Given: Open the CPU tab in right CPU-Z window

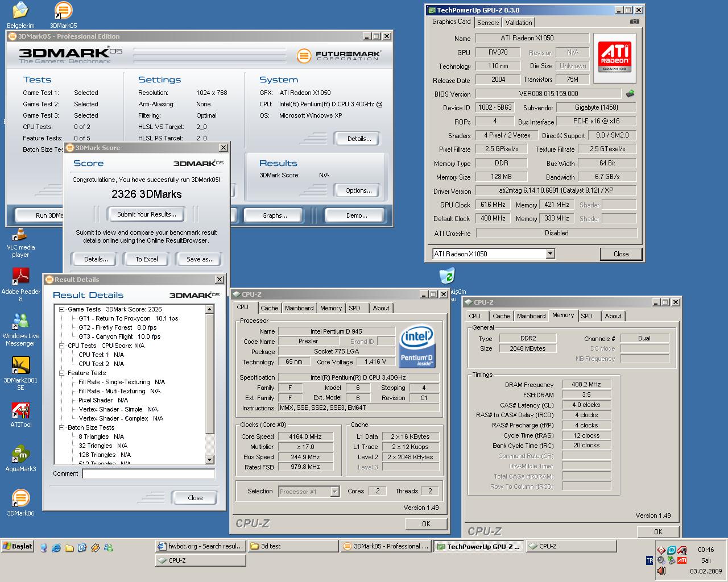Looking at the screenshot, I should point(475,316).
